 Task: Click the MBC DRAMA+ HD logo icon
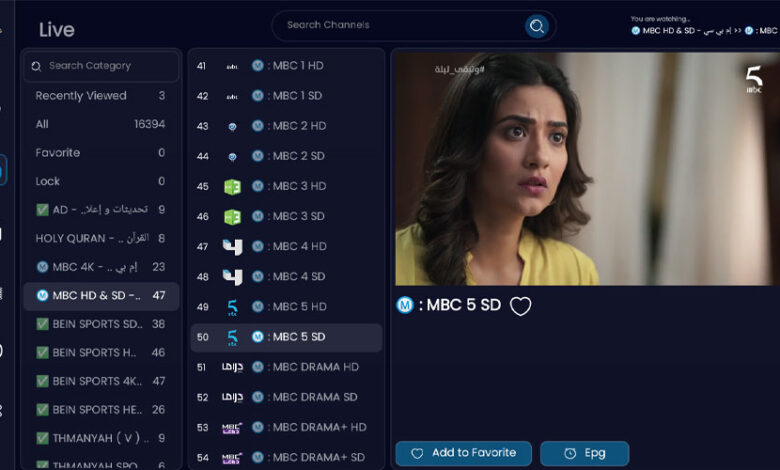point(232,427)
